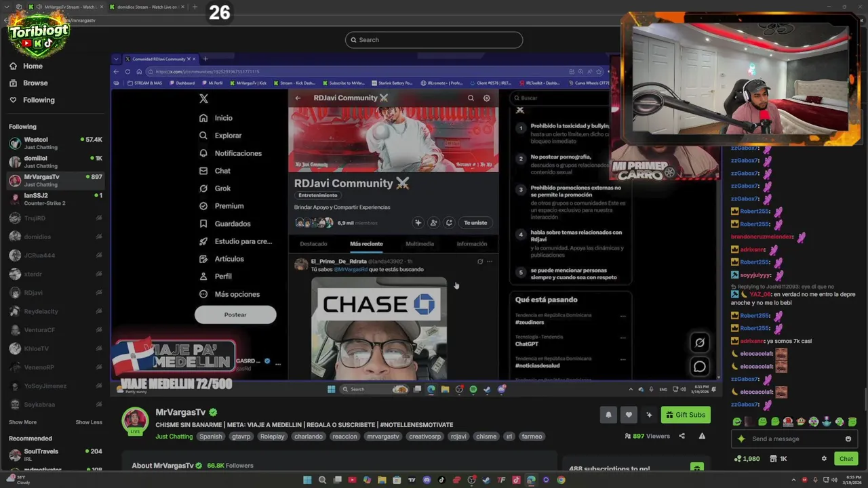Open TikTok black icon in the taskbar

click(x=441, y=480)
